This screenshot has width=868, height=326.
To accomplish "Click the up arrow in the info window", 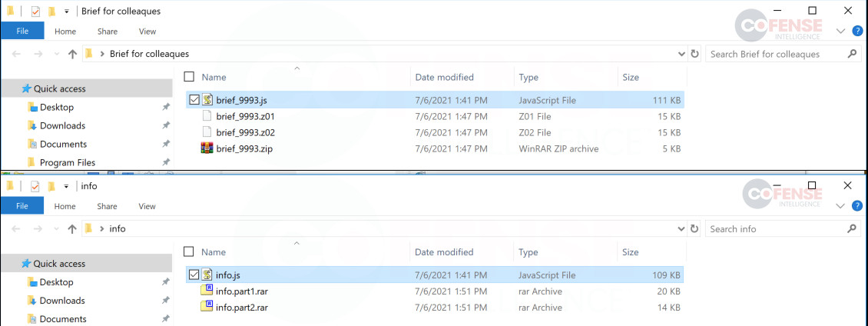I will (72, 229).
